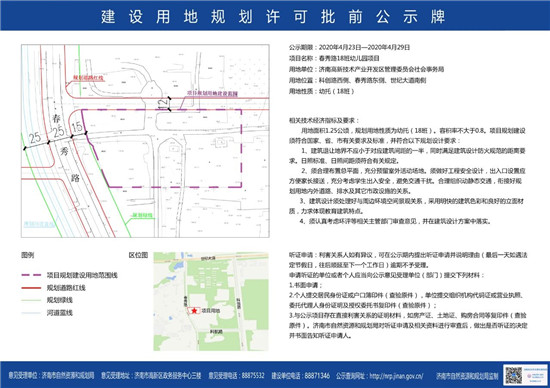Click the purple 项目规划用地建设范围 map annotation
This screenshot has height=388, width=550.
(212, 93)
